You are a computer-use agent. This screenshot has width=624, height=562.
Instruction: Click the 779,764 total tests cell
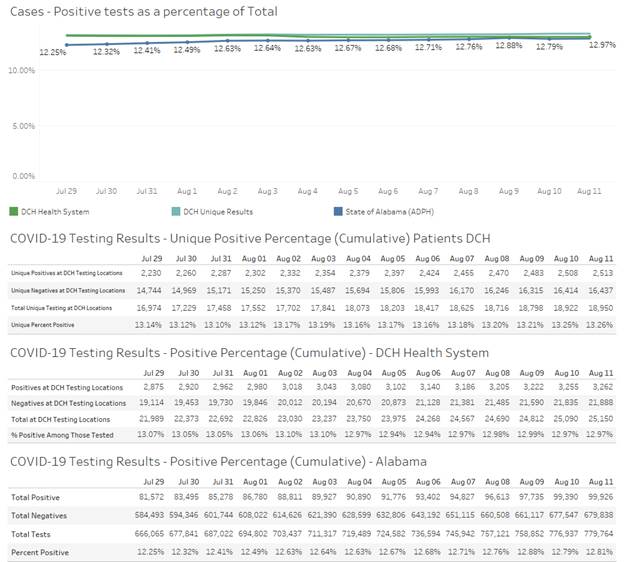pos(599,533)
